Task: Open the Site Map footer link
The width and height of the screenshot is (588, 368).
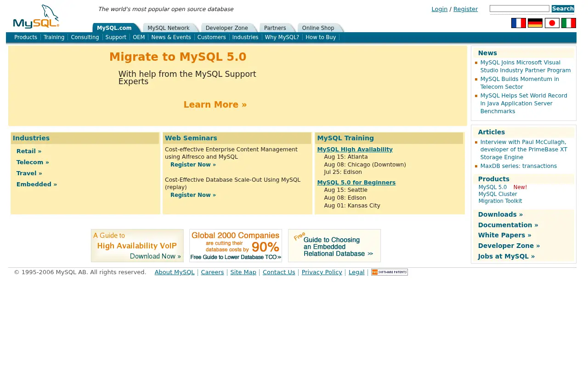Action: [243, 272]
